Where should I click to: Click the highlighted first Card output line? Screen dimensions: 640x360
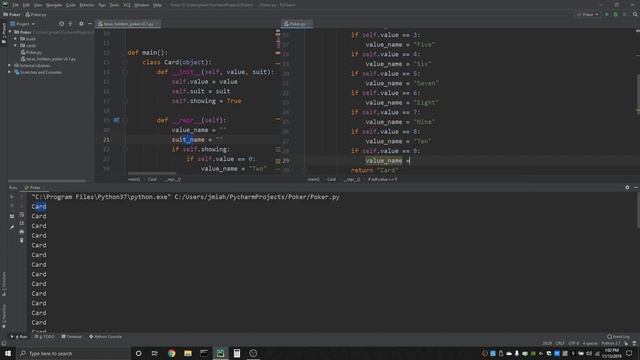[39, 207]
